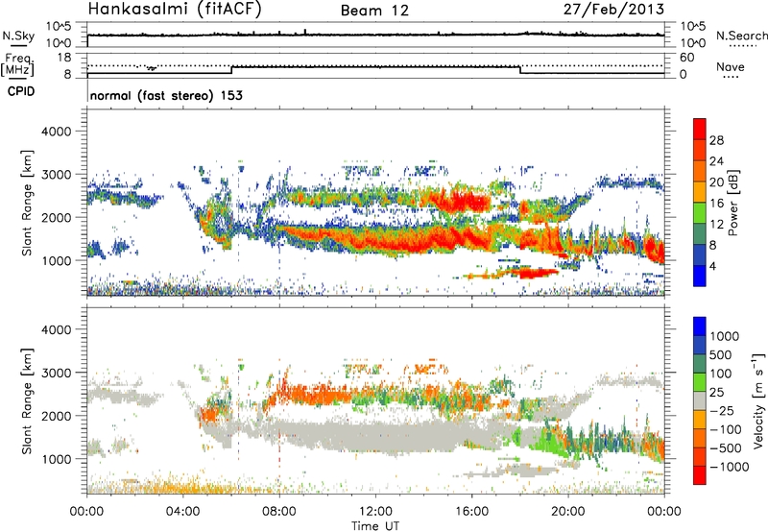Click the grey segment of velocity color bar

tap(700, 401)
